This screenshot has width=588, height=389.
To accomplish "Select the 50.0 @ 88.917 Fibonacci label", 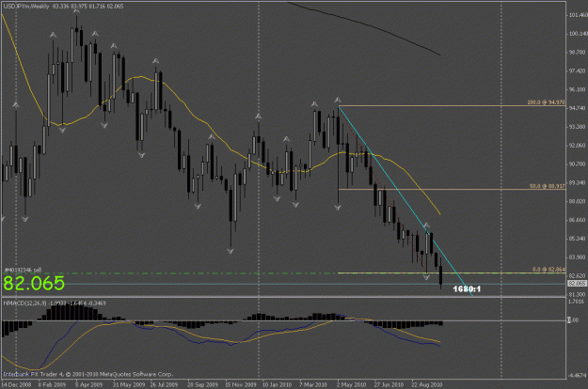I will pyautogui.click(x=548, y=186).
